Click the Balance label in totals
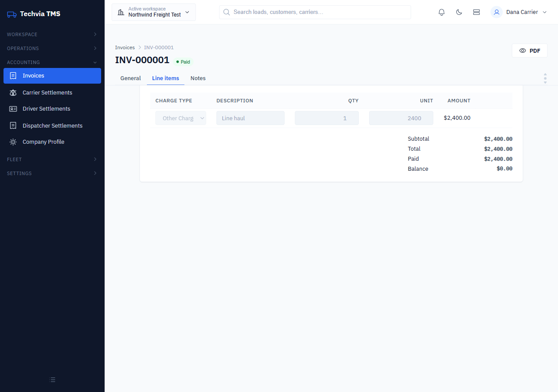The image size is (558, 392). [x=418, y=169]
